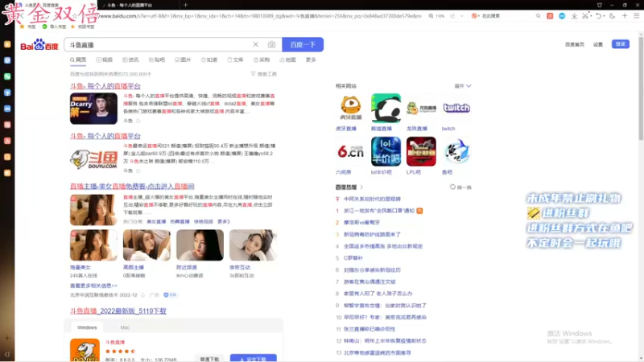Click the 普通下载 button

(209, 359)
